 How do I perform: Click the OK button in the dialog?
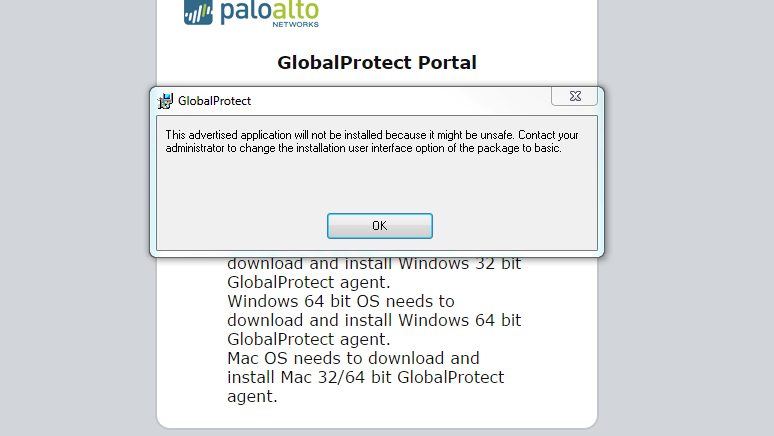379,226
